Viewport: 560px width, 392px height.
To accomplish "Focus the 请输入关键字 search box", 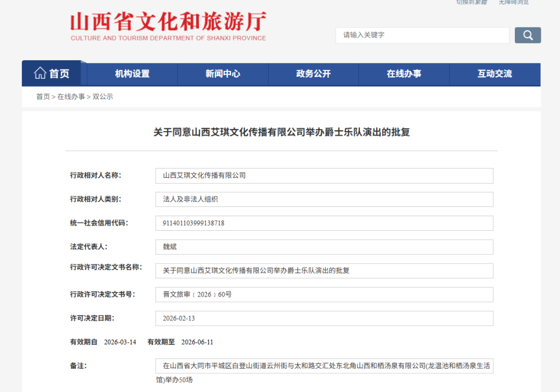I will click(x=422, y=35).
